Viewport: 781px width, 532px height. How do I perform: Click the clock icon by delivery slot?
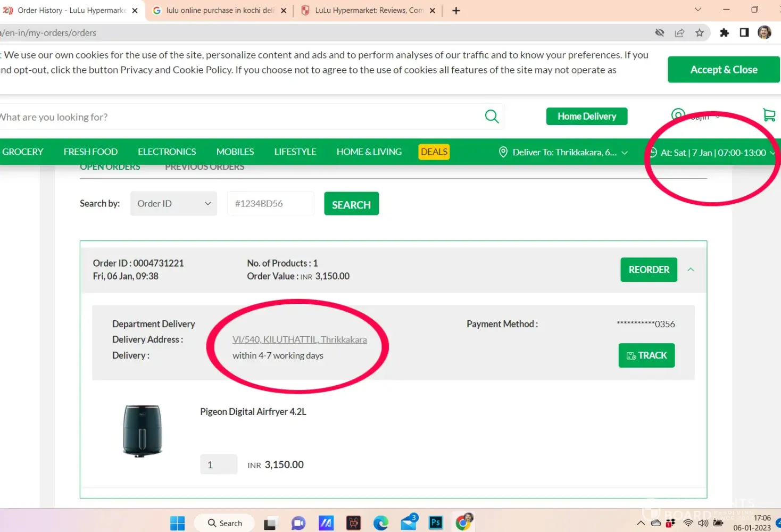coord(653,153)
